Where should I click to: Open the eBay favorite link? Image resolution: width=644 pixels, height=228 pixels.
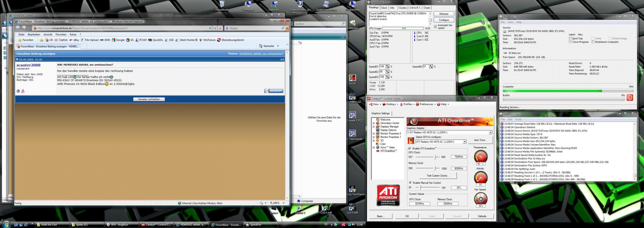pos(74,40)
